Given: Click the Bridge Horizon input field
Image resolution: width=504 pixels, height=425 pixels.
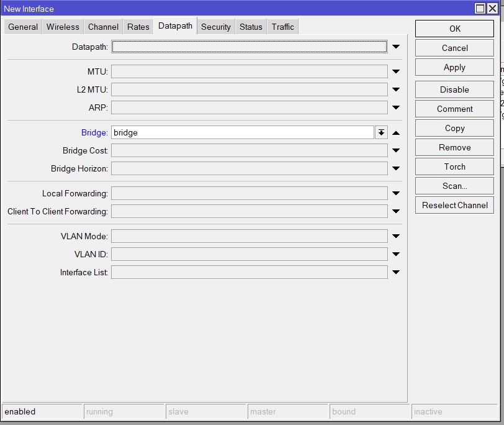Looking at the screenshot, I should coord(250,168).
